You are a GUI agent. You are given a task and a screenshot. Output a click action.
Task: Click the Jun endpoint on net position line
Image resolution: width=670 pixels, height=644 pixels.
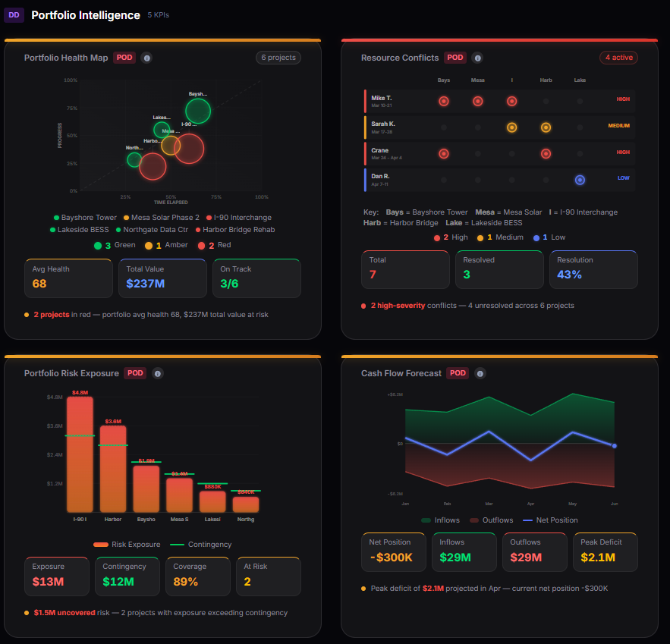tap(615, 446)
